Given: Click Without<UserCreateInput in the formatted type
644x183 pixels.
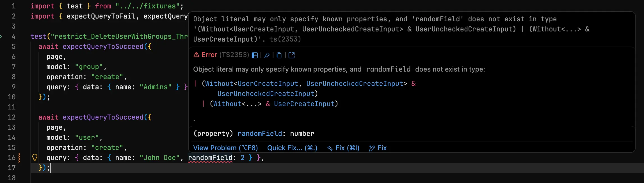Looking at the screenshot, I should (252, 84).
